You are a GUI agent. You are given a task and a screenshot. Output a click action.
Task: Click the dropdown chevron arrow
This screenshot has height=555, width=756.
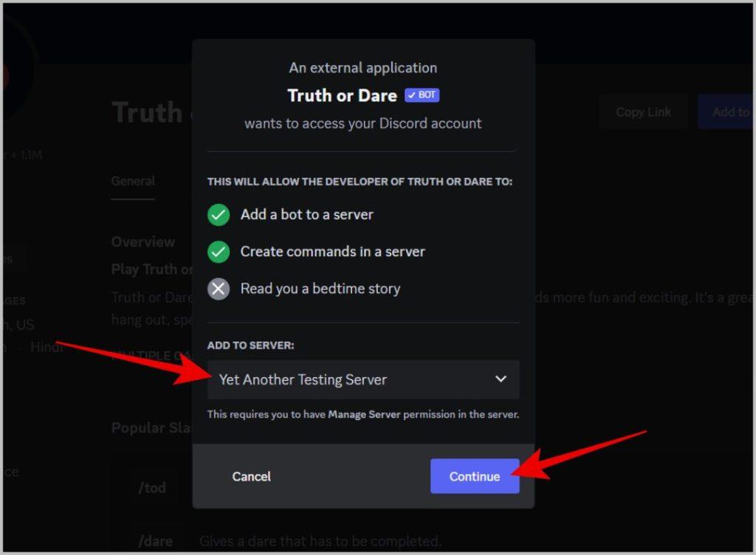point(501,379)
